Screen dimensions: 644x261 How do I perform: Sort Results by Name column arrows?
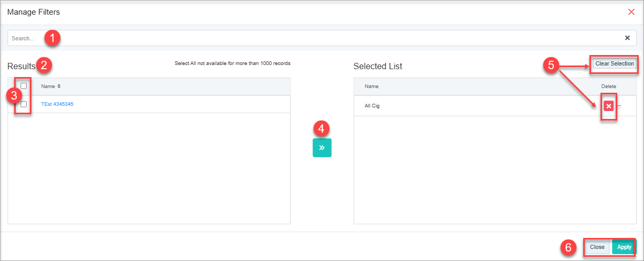pos(59,86)
